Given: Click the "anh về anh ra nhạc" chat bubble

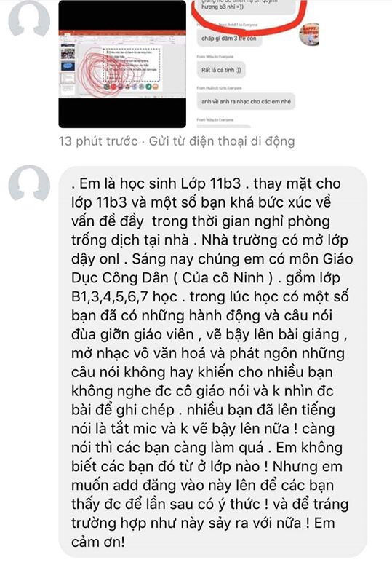Looking at the screenshot, I should [x=247, y=101].
